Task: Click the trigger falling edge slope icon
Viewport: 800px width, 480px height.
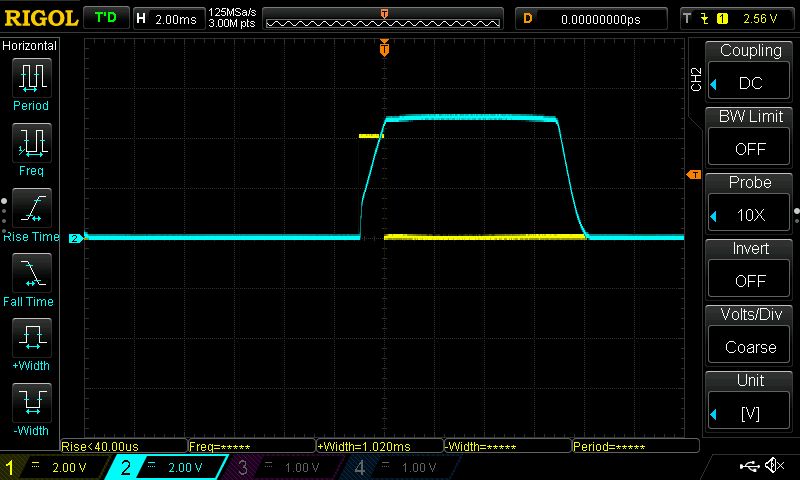Action: [x=705, y=19]
